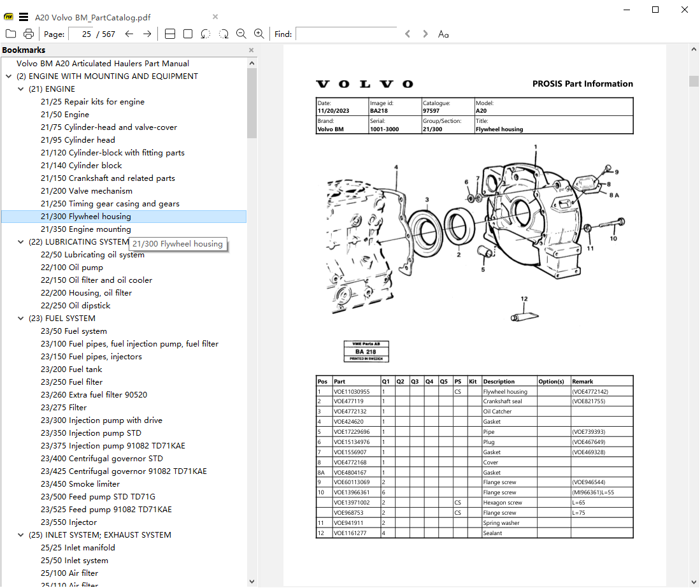The height and width of the screenshot is (588, 700).
Task: Go to the previous page arrow
Action: (x=129, y=34)
